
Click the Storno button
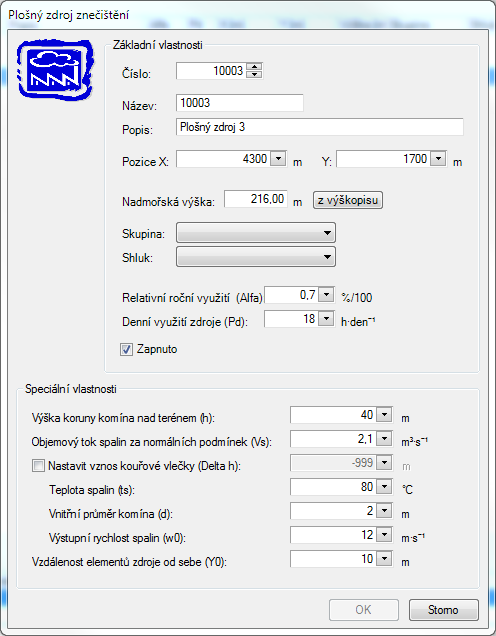[x=444, y=610]
